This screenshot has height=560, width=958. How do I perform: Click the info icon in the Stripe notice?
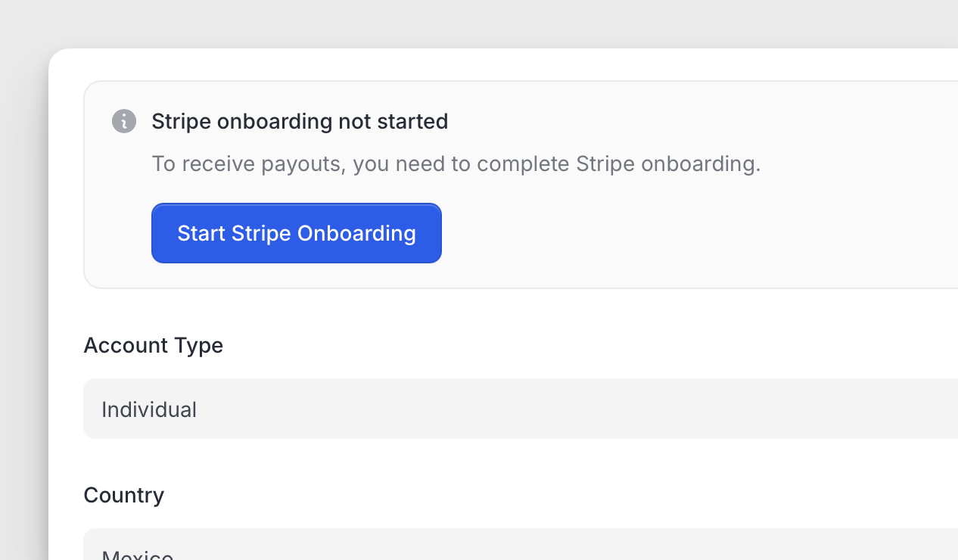coord(124,121)
